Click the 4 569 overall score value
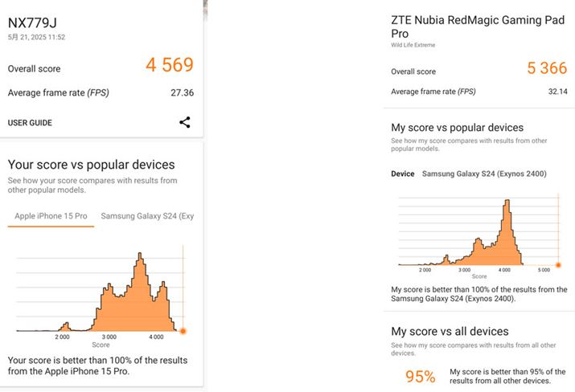The width and height of the screenshot is (575, 392). [x=170, y=66]
